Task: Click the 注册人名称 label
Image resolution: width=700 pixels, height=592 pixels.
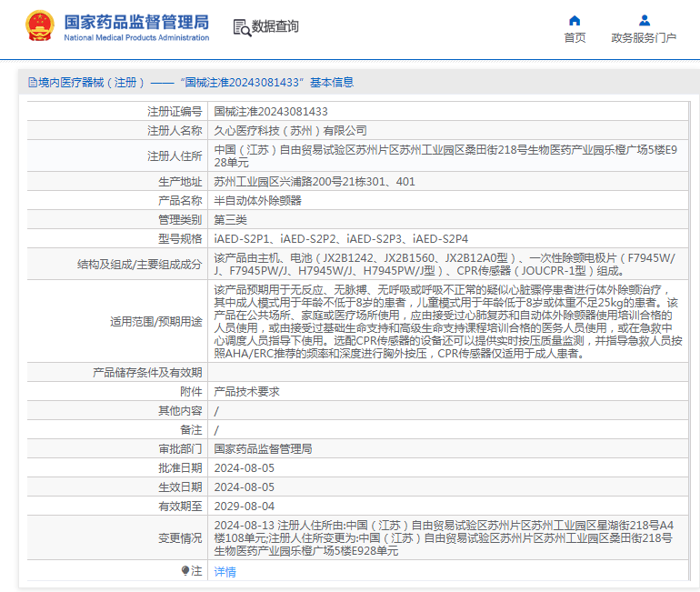Action: 175,130
